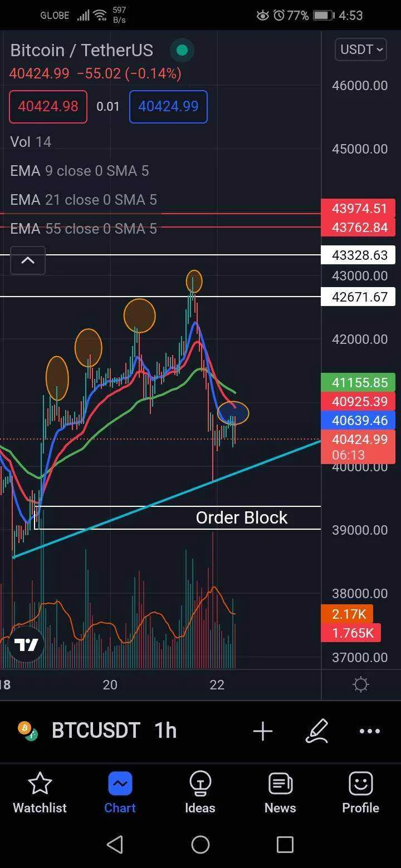Select the EMA 9 indicator legend
The width and height of the screenshot is (401, 868).
(x=80, y=171)
